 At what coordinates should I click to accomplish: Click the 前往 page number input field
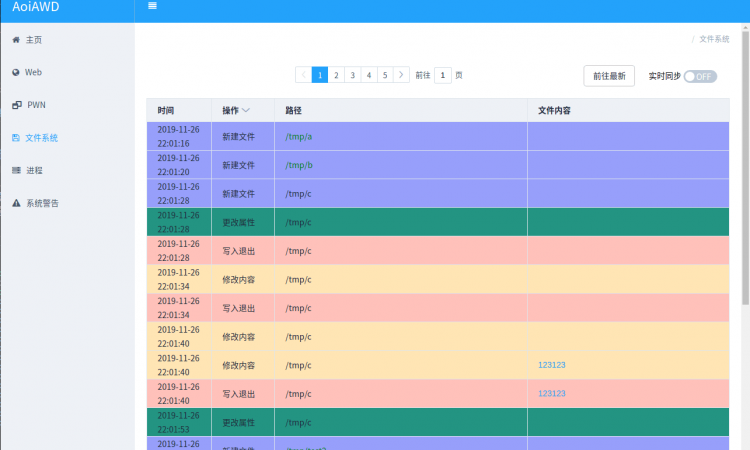coord(443,75)
